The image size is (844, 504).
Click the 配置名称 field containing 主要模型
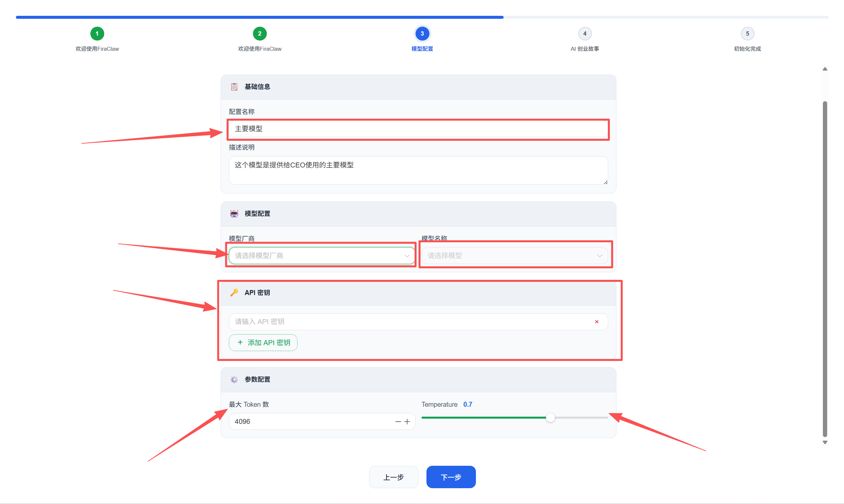[x=418, y=129]
